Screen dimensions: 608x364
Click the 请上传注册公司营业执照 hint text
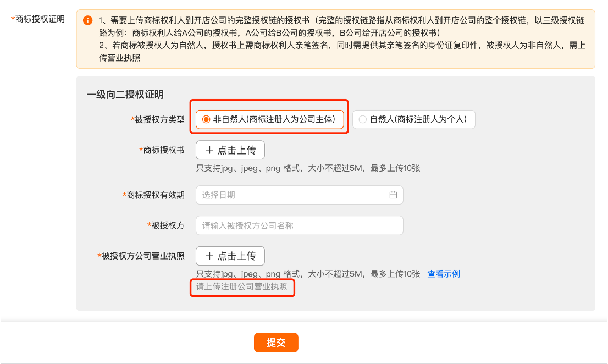coord(242,286)
